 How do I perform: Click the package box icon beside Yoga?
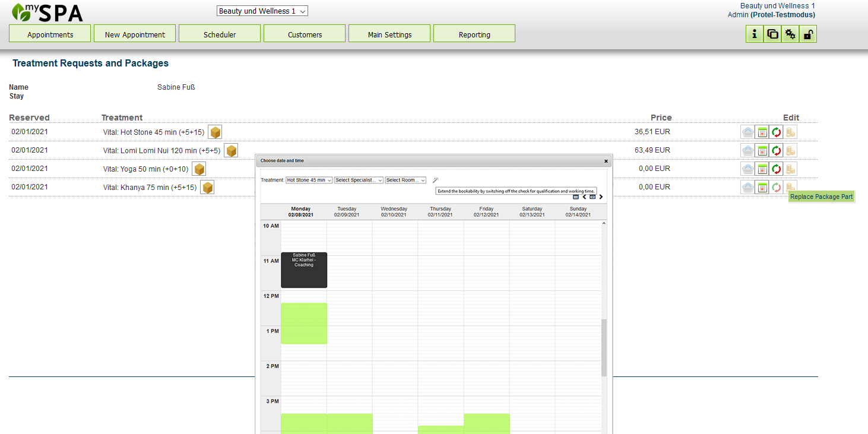(199, 169)
